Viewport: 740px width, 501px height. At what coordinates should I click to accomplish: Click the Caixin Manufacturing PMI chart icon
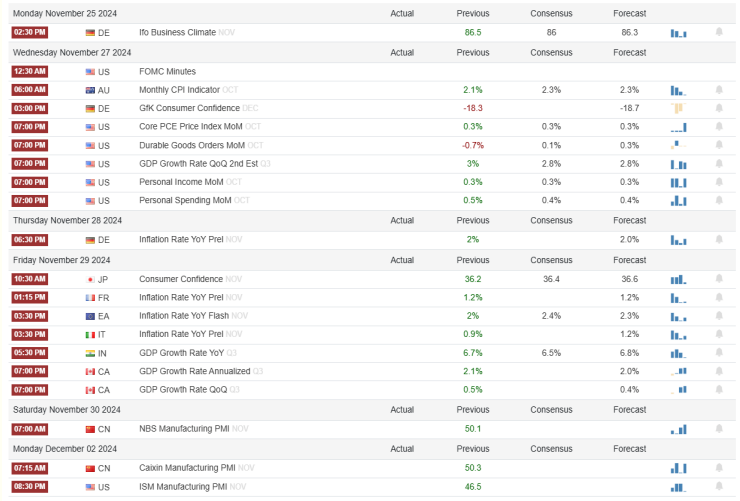[679, 467]
